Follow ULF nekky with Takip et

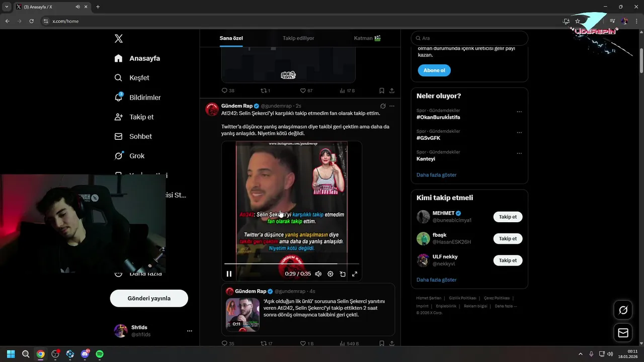508,260
